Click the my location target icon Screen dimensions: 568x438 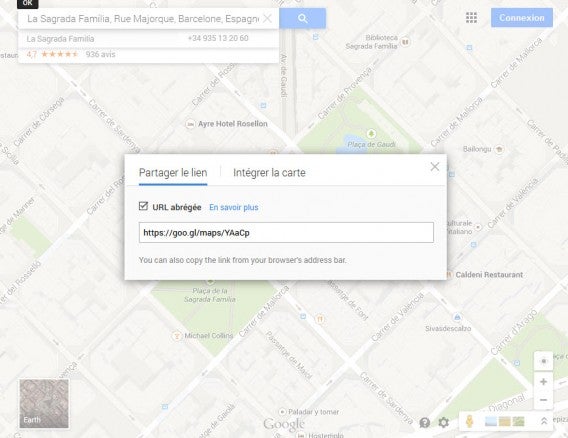coord(543,362)
